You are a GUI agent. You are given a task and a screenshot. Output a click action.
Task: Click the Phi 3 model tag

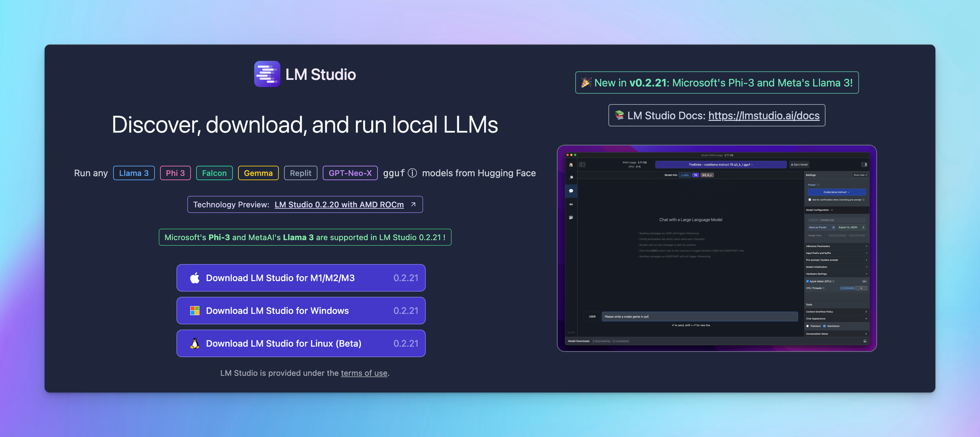(x=175, y=173)
